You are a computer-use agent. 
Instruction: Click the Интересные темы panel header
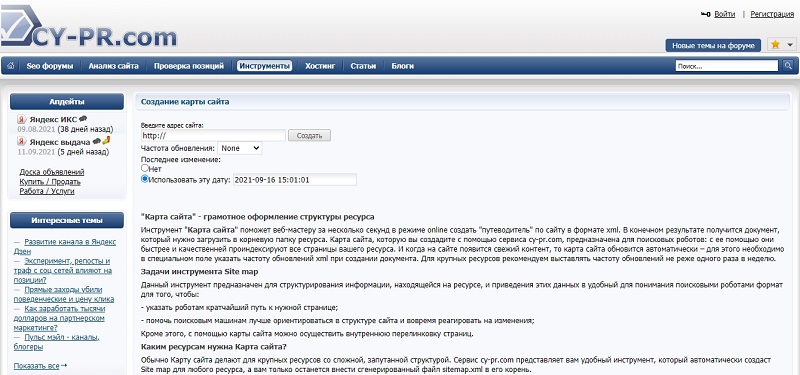pos(67,220)
